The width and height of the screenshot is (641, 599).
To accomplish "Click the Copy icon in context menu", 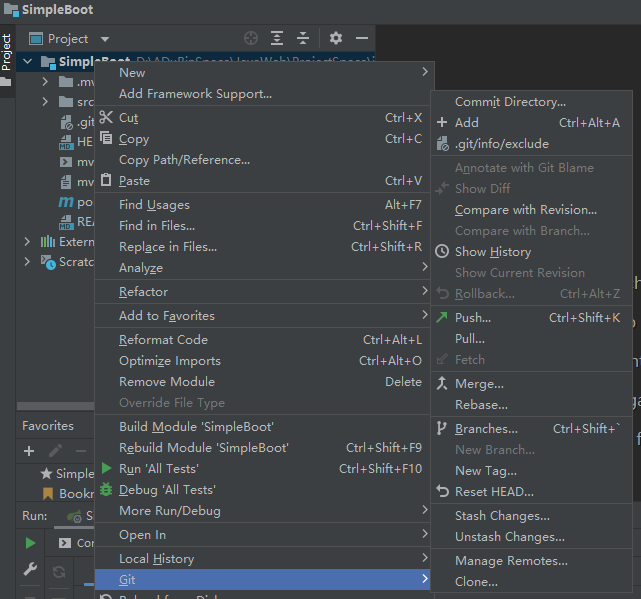I will pyautogui.click(x=106, y=138).
